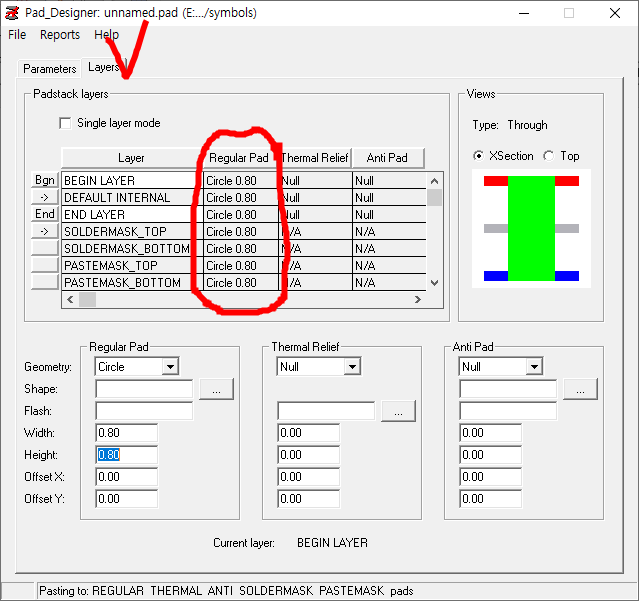Image resolution: width=639 pixels, height=601 pixels.
Task: Click the horizontal scrollbar thumb of layer list
Action: tap(87, 299)
